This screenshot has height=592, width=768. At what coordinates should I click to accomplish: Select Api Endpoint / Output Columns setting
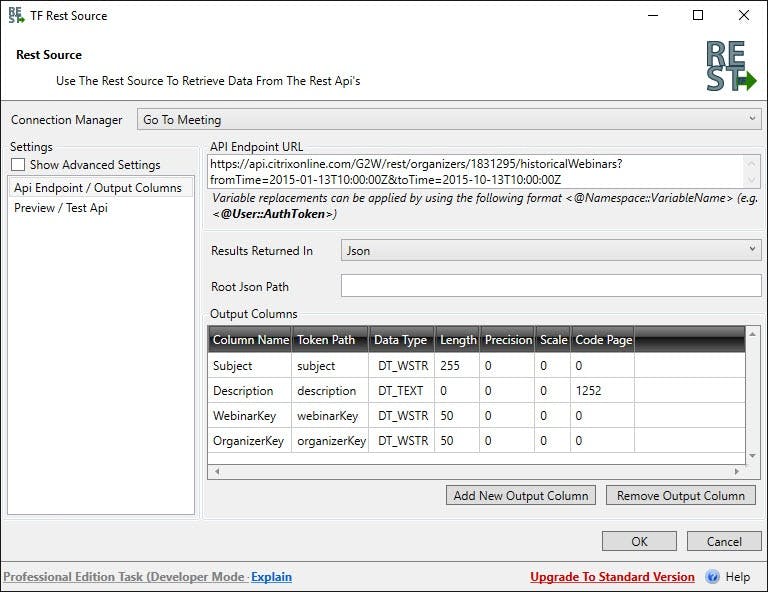pyautogui.click(x=98, y=188)
